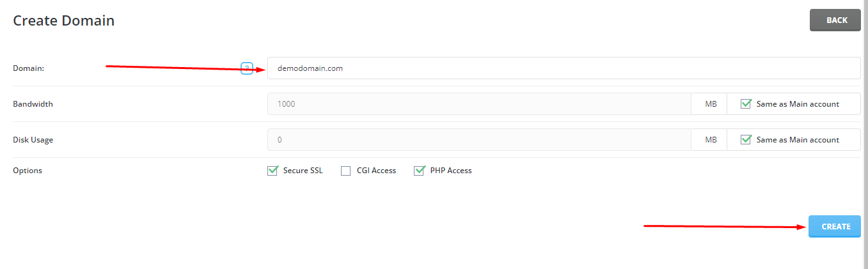Select the Bandwidth value field
The image size is (868, 269).
coord(479,104)
